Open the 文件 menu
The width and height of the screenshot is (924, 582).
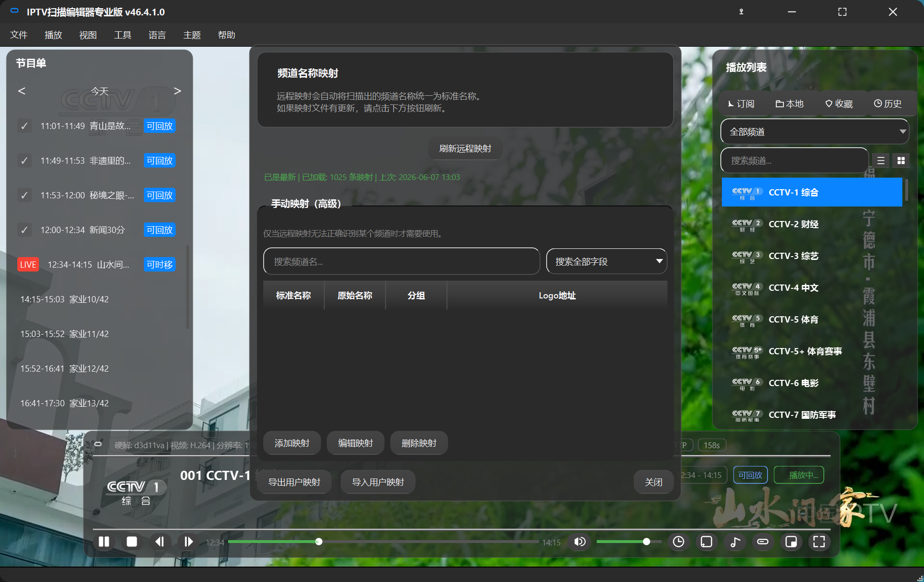point(19,35)
